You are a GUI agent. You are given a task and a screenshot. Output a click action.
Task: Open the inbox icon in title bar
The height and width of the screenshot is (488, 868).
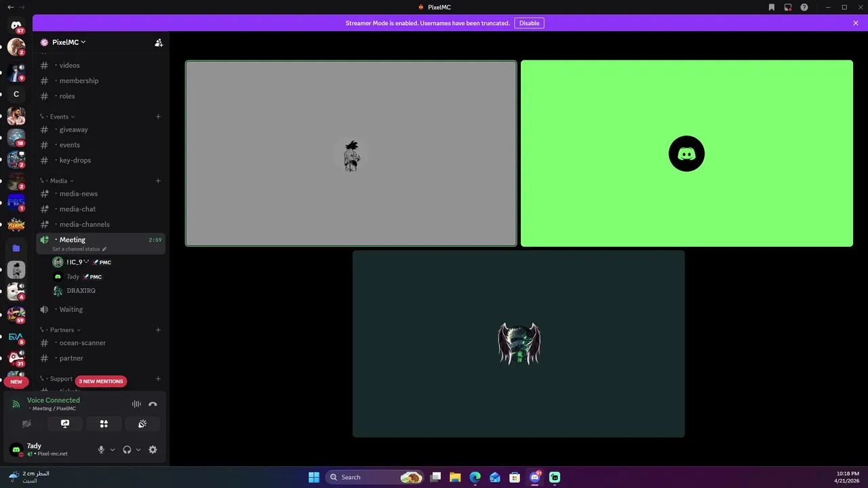(x=788, y=7)
